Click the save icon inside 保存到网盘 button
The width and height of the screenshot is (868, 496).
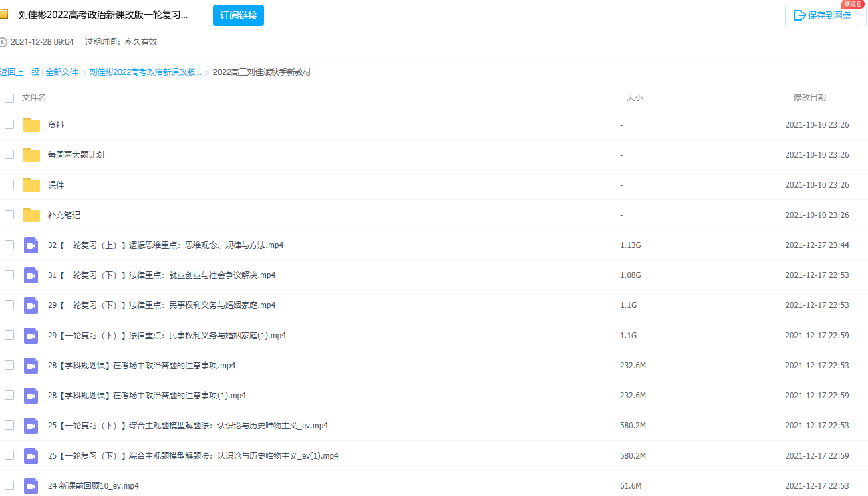coord(800,15)
